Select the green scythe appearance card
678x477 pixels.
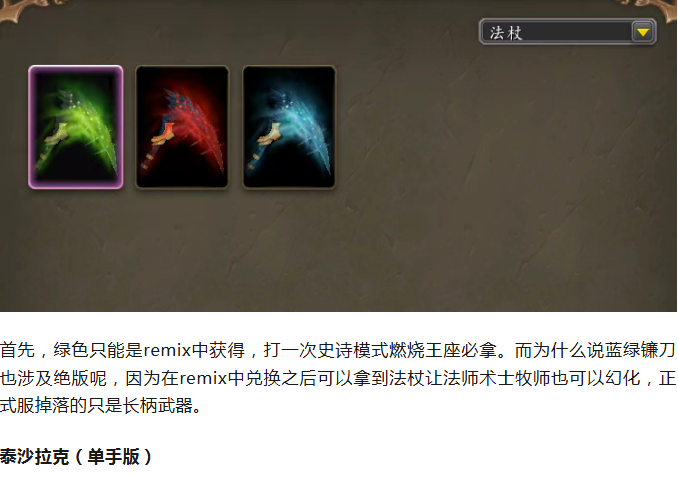pos(76,127)
